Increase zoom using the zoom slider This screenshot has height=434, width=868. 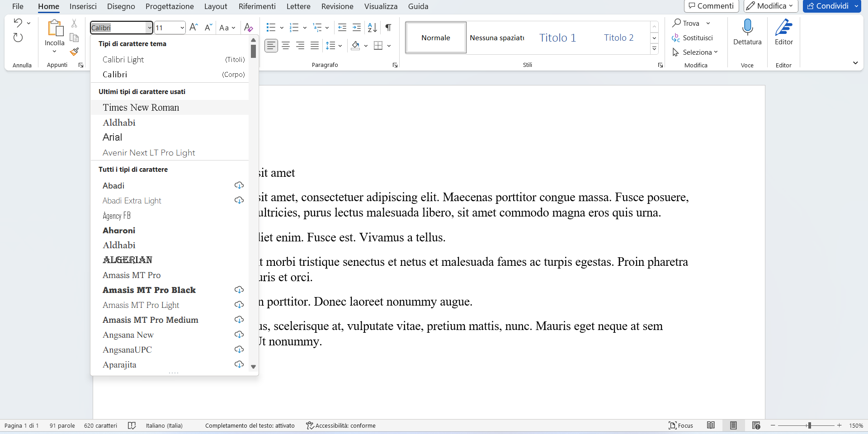839,425
